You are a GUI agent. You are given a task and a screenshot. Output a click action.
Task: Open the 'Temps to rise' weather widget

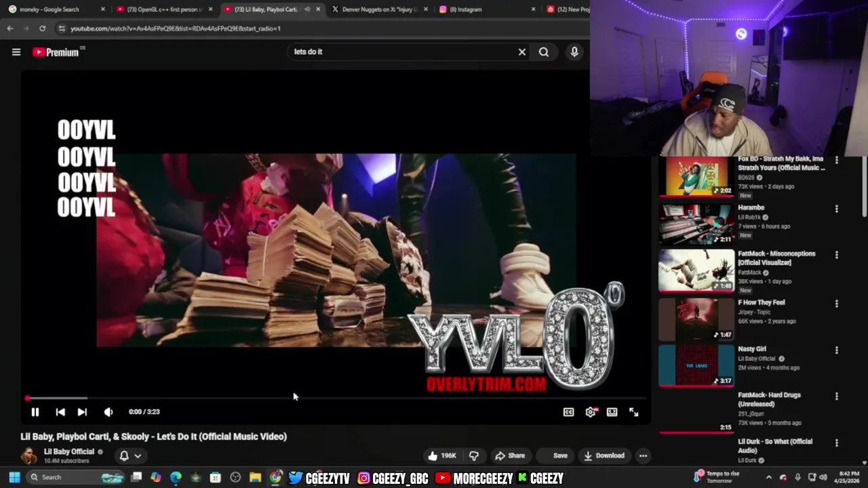(717, 477)
